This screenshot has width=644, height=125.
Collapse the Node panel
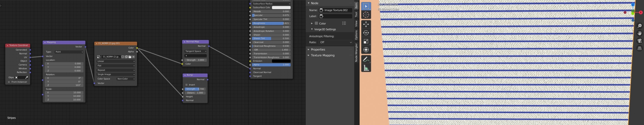(x=309, y=3)
